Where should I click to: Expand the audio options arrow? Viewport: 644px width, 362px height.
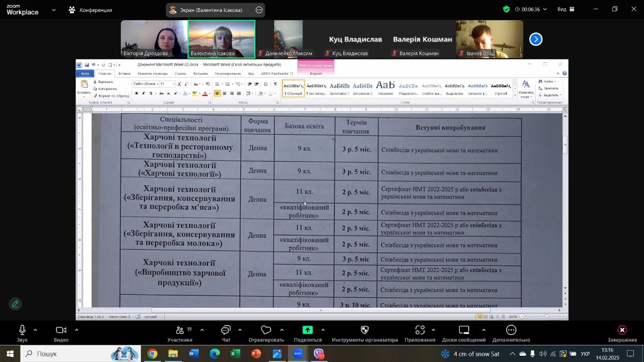pos(35,329)
